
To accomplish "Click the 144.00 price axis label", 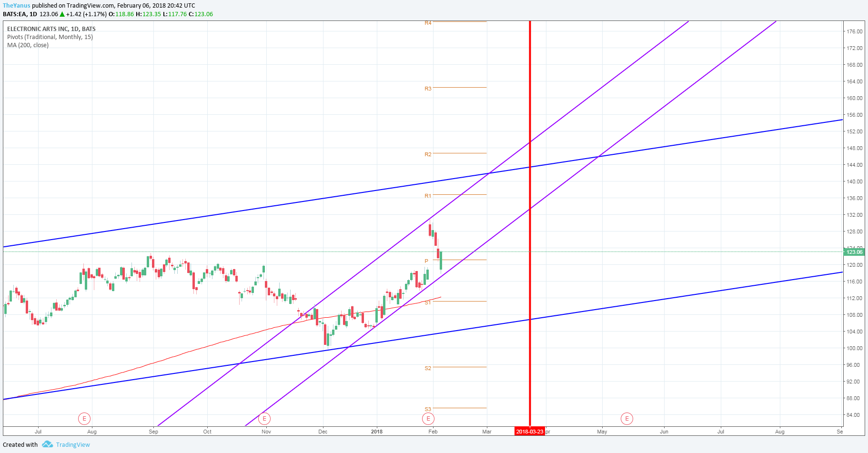I will click(854, 165).
